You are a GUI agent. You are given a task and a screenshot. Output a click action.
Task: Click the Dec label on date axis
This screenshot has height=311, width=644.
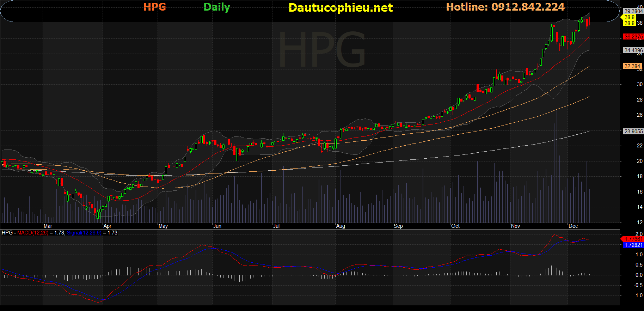[x=573, y=226]
